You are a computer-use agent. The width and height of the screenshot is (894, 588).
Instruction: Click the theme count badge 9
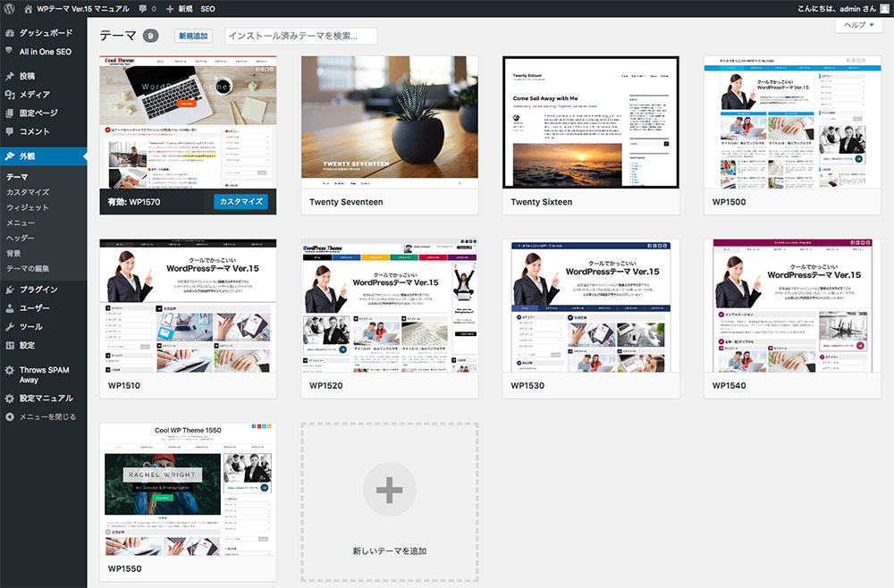click(x=150, y=36)
